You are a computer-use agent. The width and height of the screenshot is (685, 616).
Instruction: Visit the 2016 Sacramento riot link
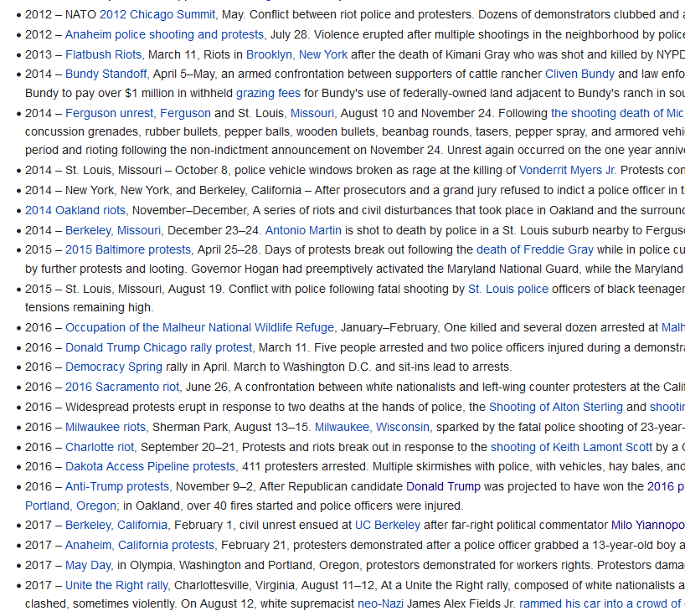pos(122,387)
